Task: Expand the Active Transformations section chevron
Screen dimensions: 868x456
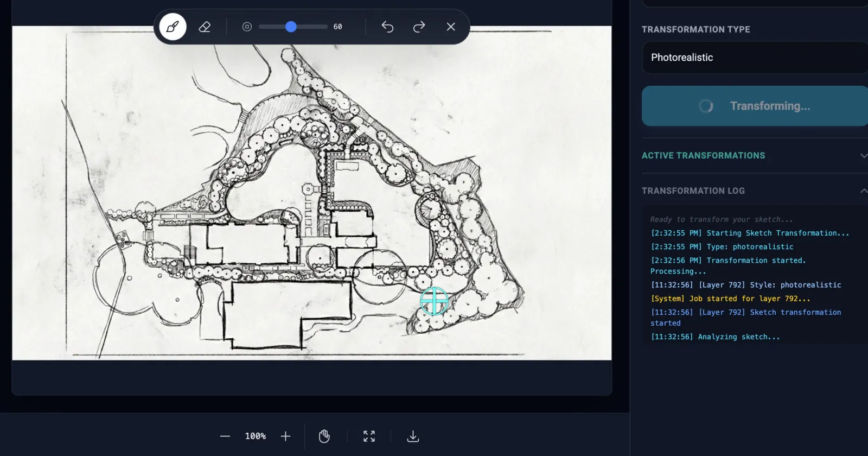Action: coord(864,156)
